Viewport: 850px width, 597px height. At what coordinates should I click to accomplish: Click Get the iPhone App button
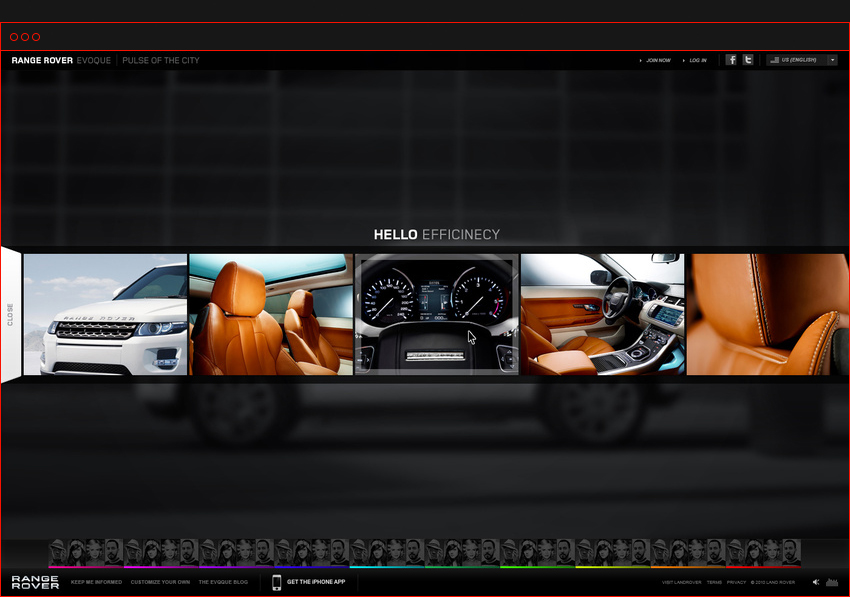(x=316, y=582)
